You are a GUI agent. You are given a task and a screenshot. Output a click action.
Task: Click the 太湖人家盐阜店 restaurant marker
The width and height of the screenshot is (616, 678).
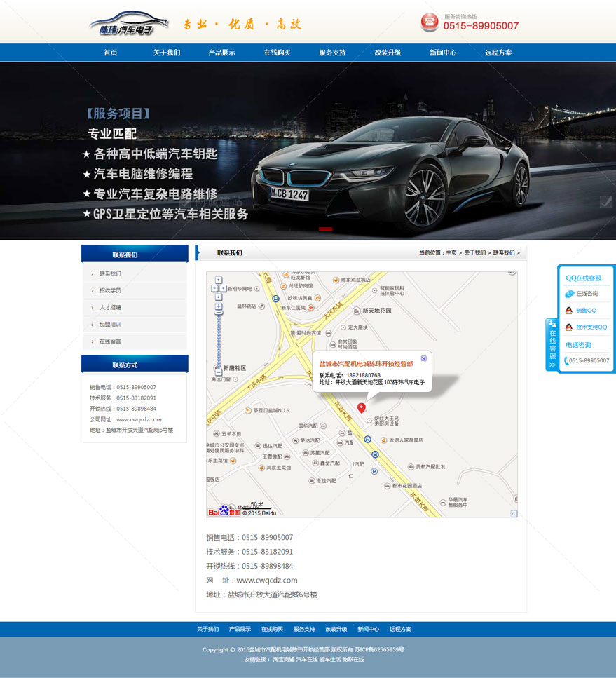383,440
